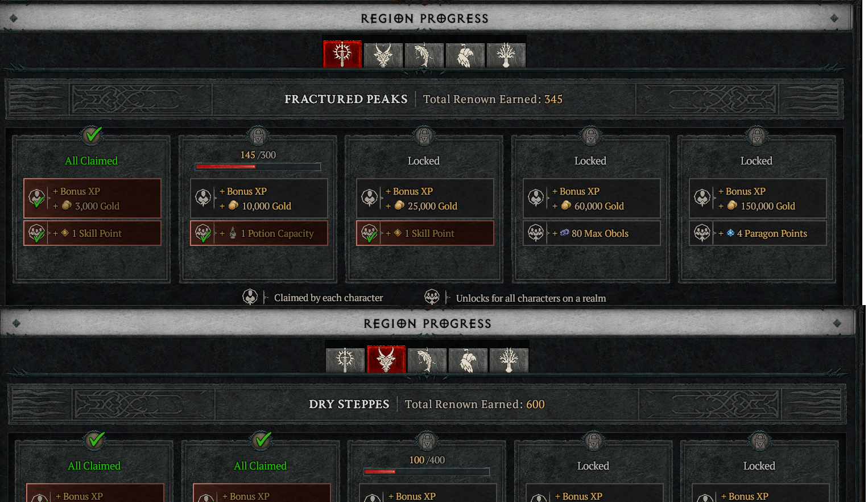The height and width of the screenshot is (502, 868).
Task: Select the fish region icon in top panel
Action: pyautogui.click(x=424, y=55)
